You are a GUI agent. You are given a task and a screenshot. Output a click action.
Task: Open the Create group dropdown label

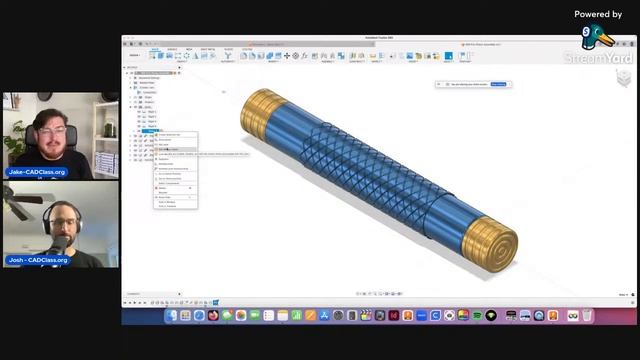[x=182, y=62]
